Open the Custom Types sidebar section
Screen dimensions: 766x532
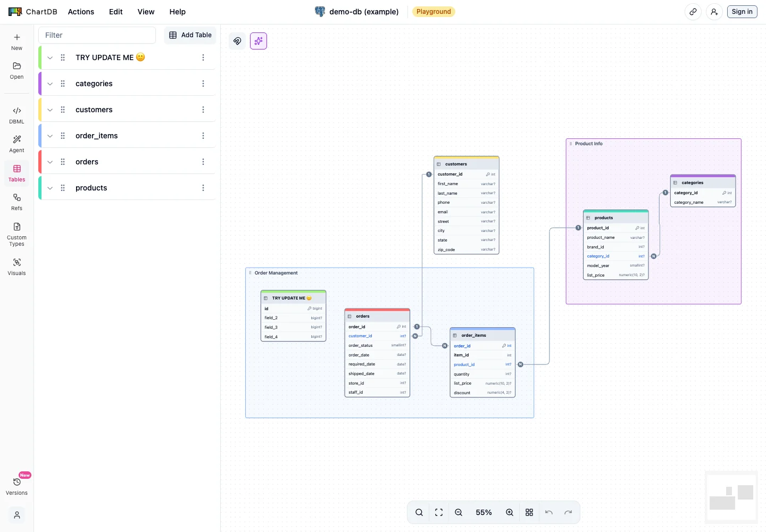pyautogui.click(x=17, y=234)
